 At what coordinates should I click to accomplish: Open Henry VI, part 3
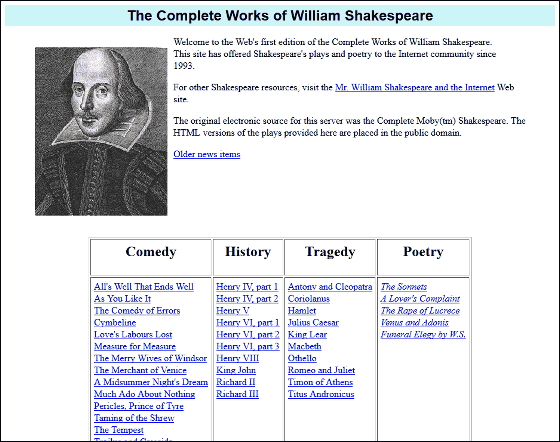(x=248, y=346)
